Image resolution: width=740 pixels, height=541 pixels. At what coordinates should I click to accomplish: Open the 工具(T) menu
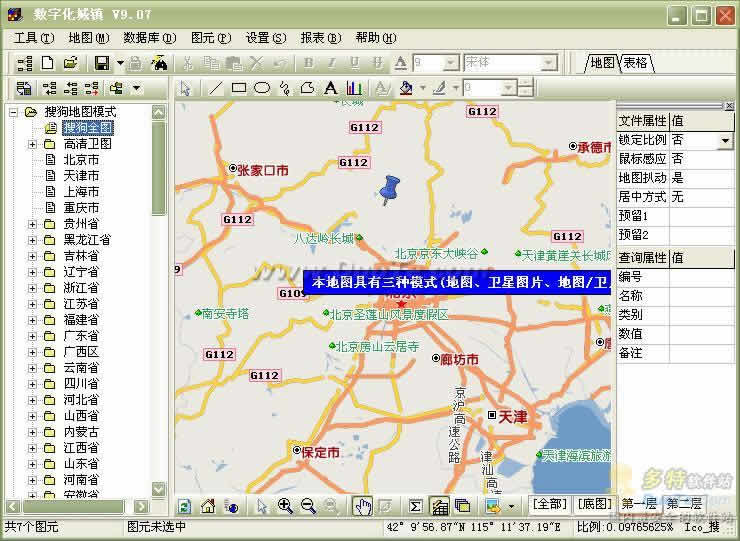click(x=34, y=38)
